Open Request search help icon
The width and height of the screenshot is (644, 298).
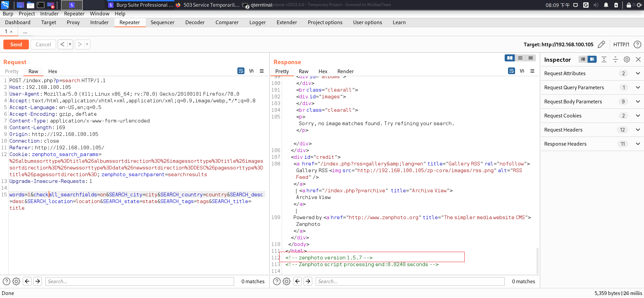click(6, 281)
